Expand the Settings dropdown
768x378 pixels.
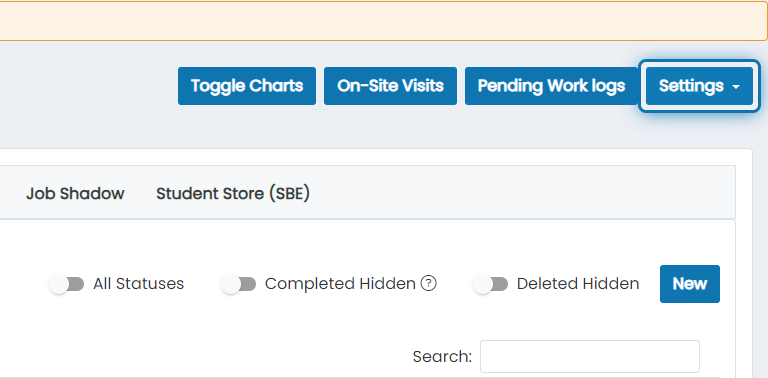tap(699, 86)
